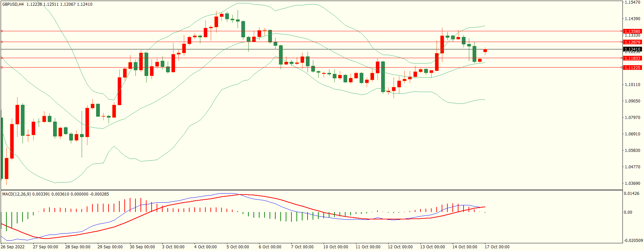The width and height of the screenshot is (644, 251).
Task: Select the 1.11225 red price label
Action: point(632,68)
